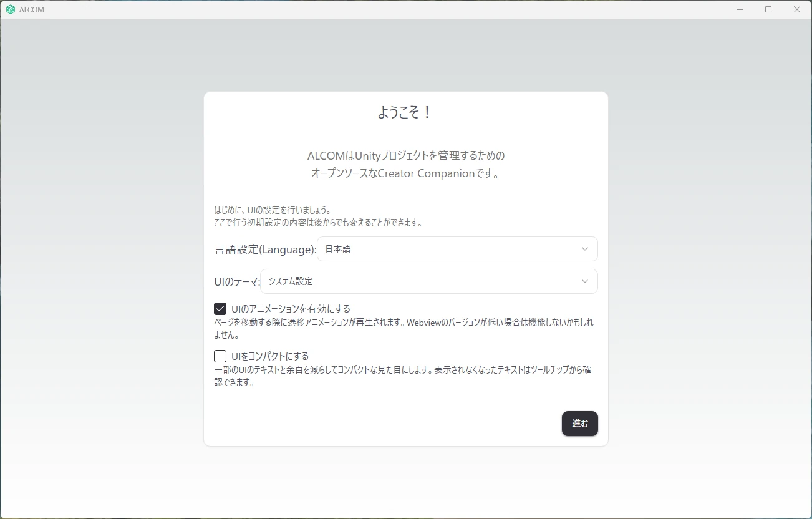812x519 pixels.
Task: Close the ALCOM window
Action: click(x=797, y=9)
